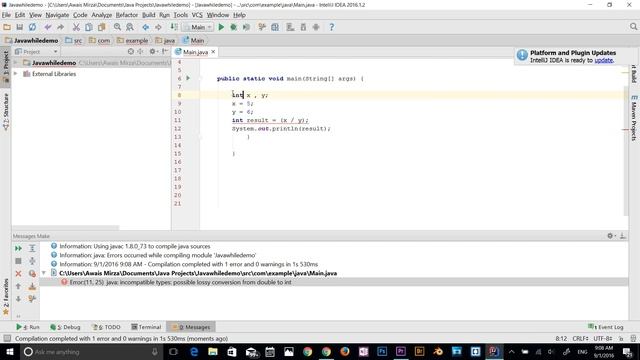Expand the External Libraries node

pyautogui.click(x=16, y=74)
